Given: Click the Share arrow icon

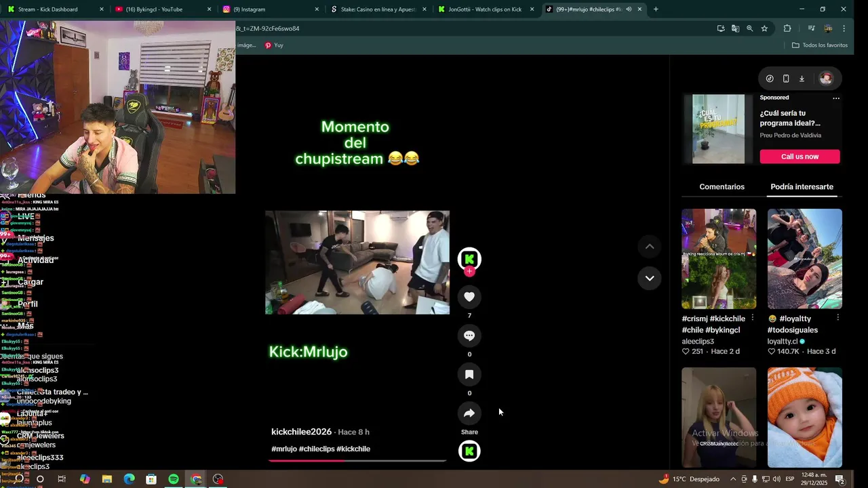Looking at the screenshot, I should 469,413.
